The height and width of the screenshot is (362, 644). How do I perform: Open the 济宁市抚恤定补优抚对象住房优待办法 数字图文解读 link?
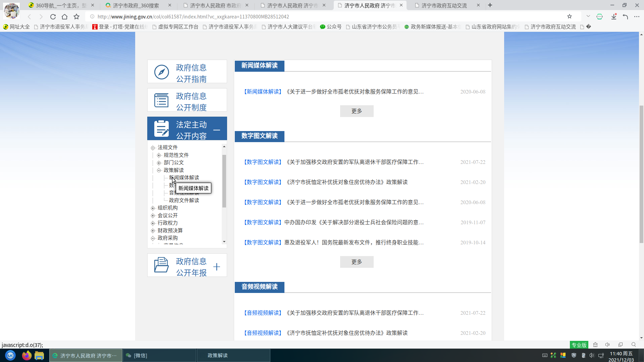[x=346, y=182]
